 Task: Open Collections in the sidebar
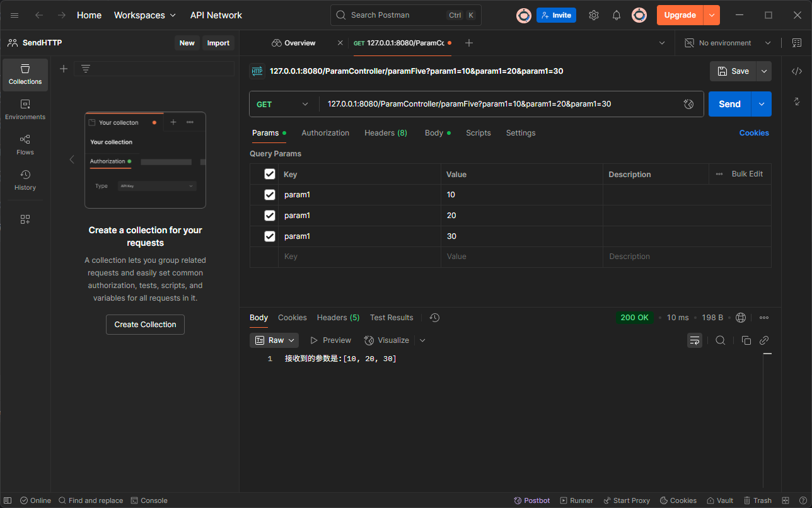point(25,75)
